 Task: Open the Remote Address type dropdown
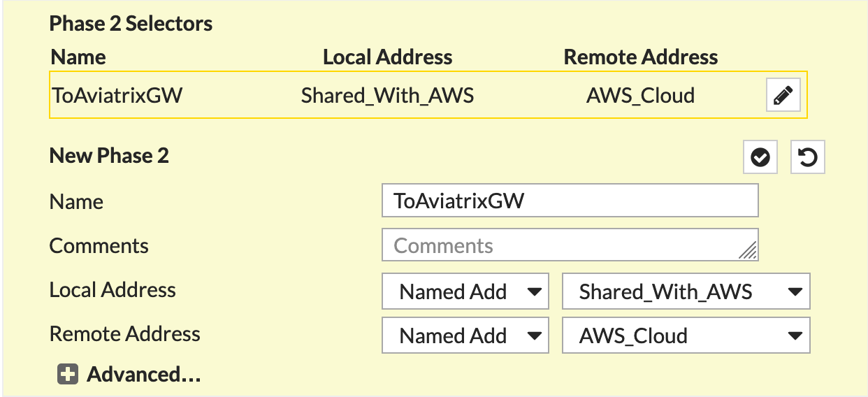[x=464, y=335]
